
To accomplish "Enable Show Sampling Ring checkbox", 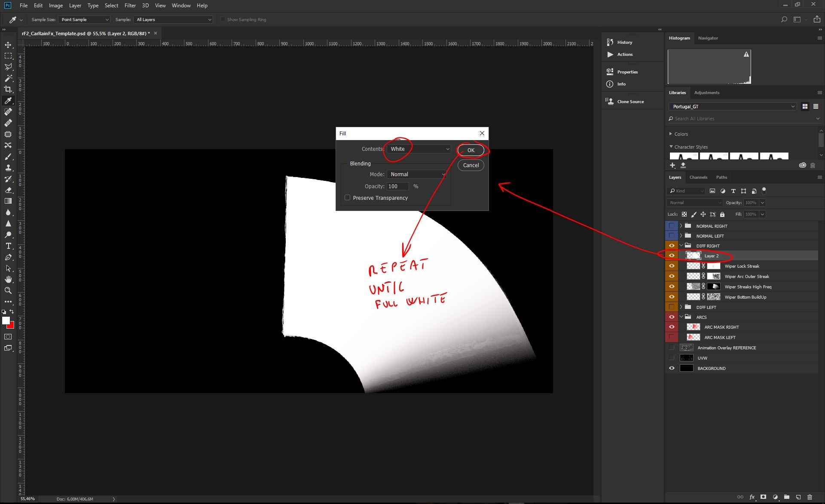I will tap(223, 19).
